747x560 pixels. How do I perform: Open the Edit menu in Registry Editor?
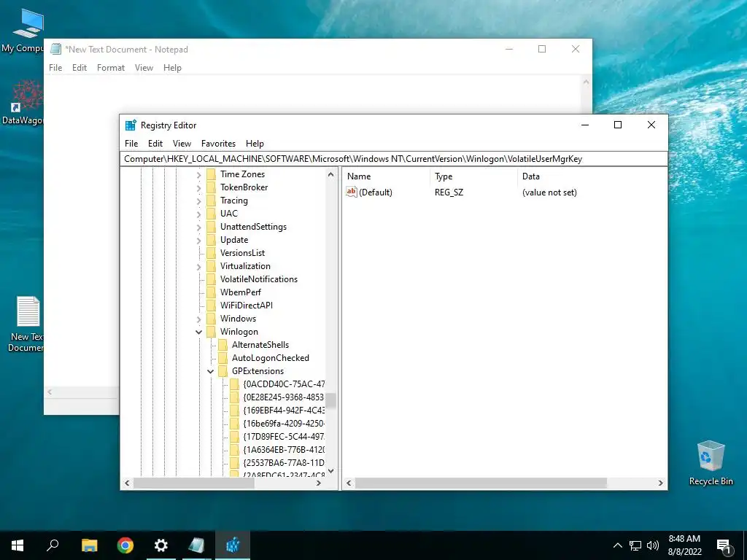click(155, 144)
